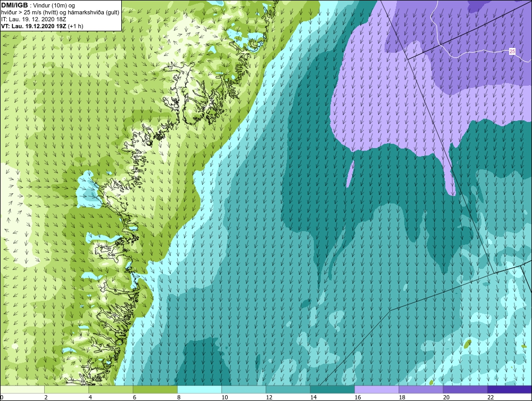Click the legend tick label '16'
Image resolution: width=532 pixels, height=401 pixels.
click(x=358, y=398)
